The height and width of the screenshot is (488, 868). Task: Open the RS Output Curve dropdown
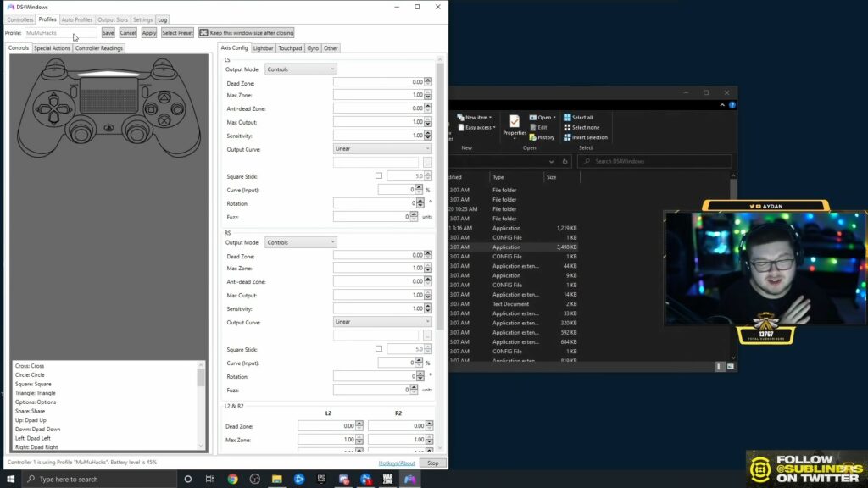point(382,322)
